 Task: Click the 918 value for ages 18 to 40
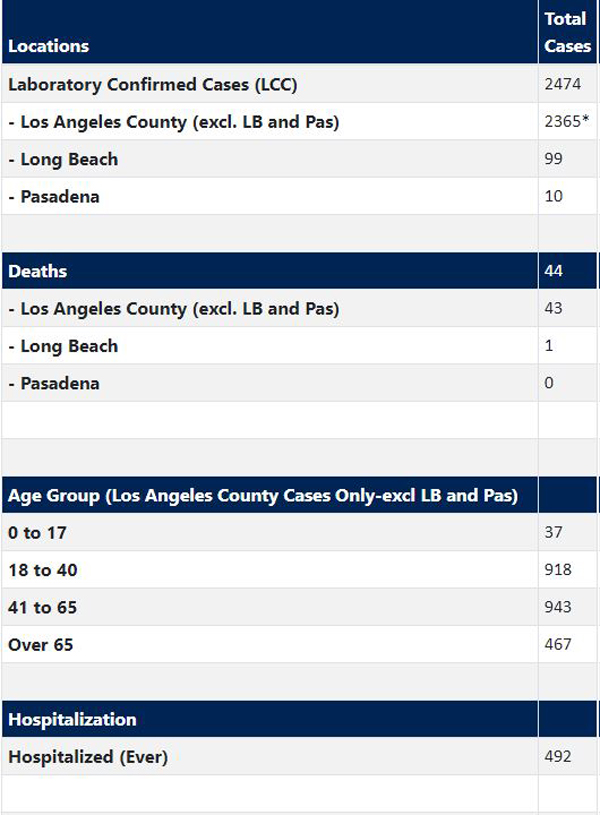(x=558, y=570)
